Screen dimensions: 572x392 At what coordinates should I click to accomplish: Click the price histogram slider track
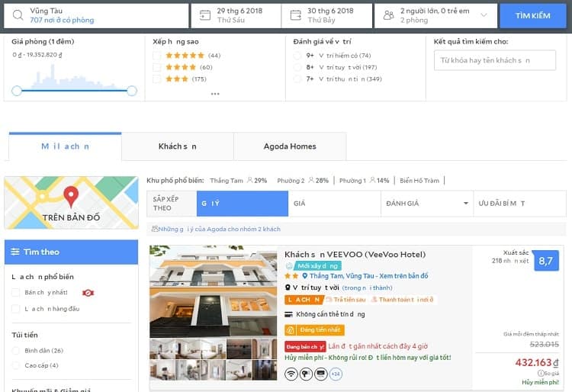(x=75, y=91)
